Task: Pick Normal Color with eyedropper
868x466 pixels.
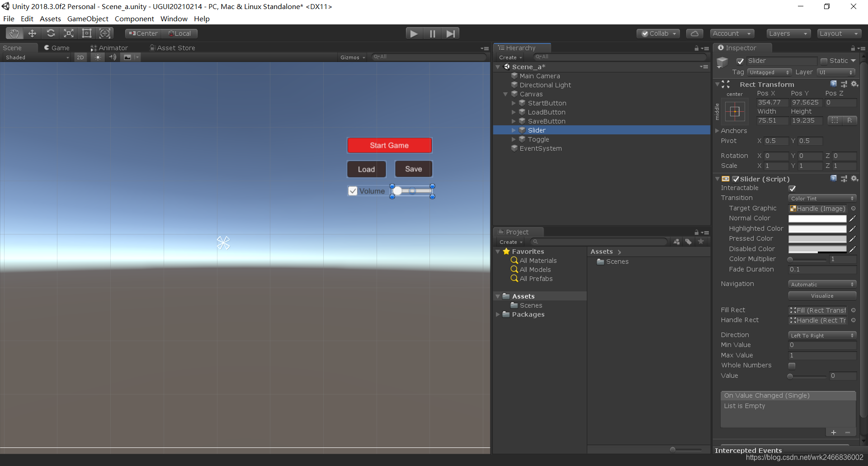Action: tap(853, 219)
